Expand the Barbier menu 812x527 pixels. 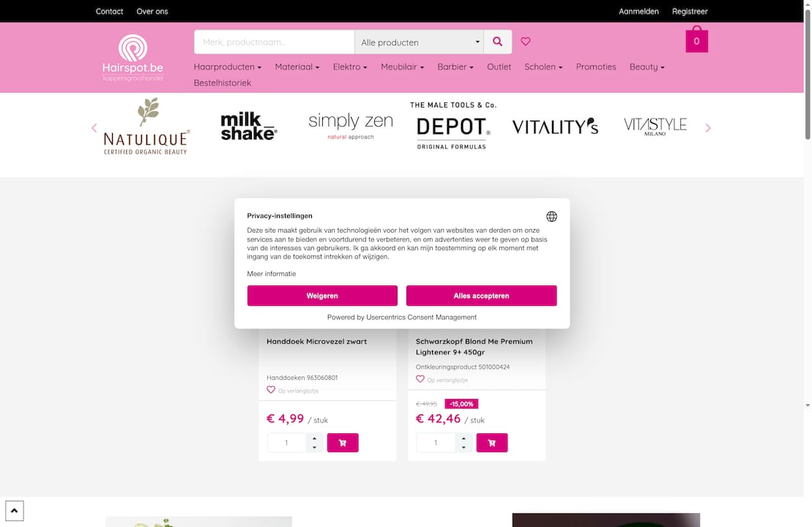(x=455, y=67)
